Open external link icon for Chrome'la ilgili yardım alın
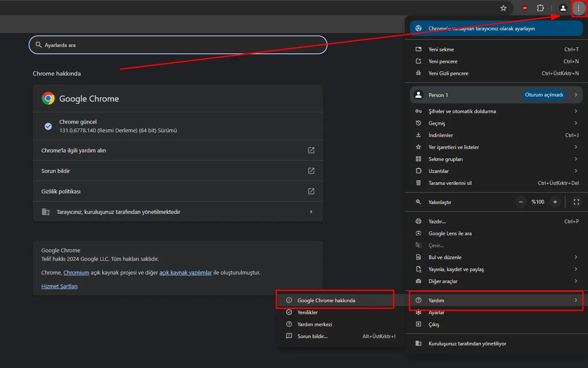Image resolution: width=588 pixels, height=368 pixels. [311, 150]
